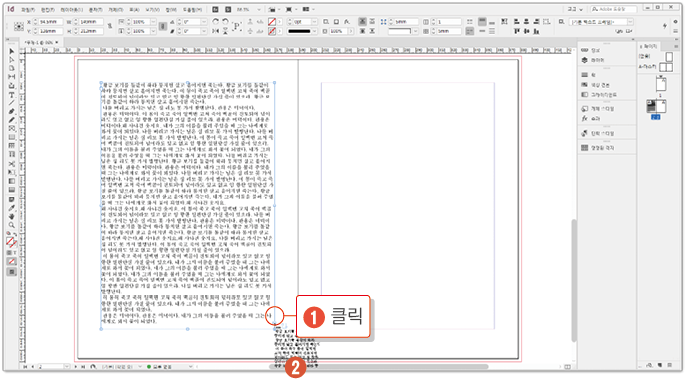Viewport: 685px width, 385px height.
Task: Open the 레이아웃(L) menu
Action: pos(71,10)
